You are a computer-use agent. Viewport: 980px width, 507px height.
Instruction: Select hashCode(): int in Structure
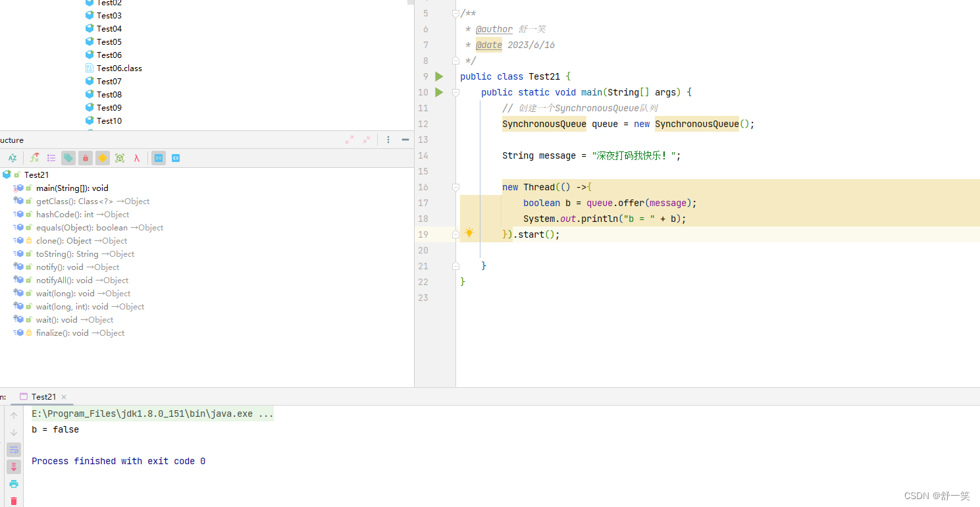(x=82, y=214)
